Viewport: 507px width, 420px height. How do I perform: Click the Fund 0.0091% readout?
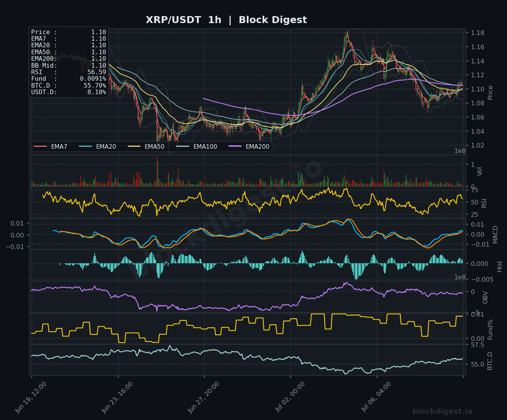click(x=68, y=79)
